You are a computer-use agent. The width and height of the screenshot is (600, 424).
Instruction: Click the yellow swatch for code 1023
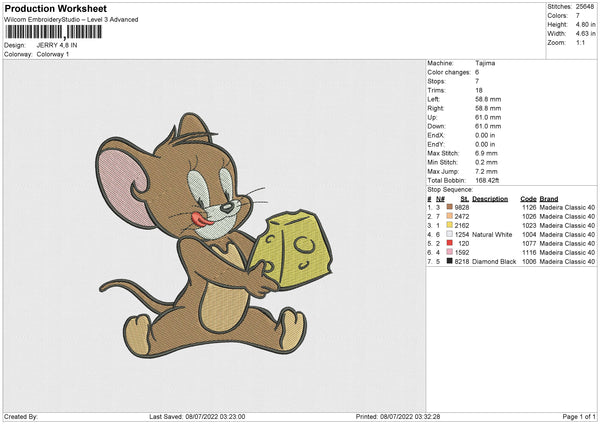(450, 225)
